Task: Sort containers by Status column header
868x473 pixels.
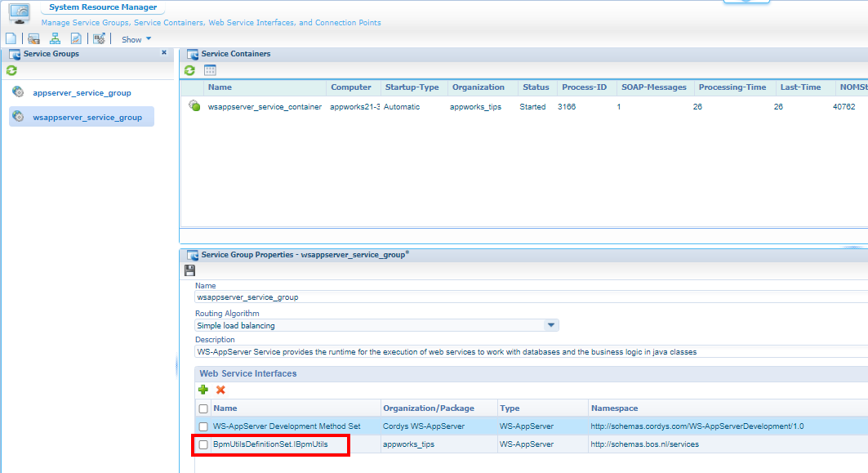Action: [x=536, y=87]
